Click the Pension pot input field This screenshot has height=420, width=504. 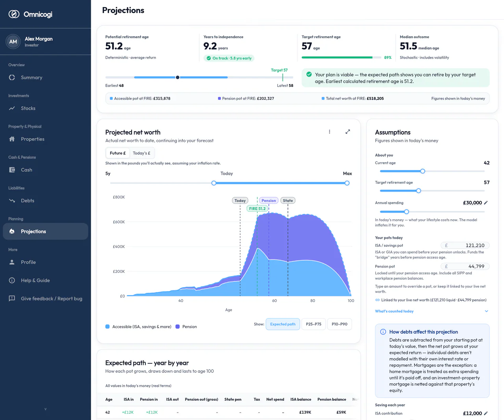[465, 266]
